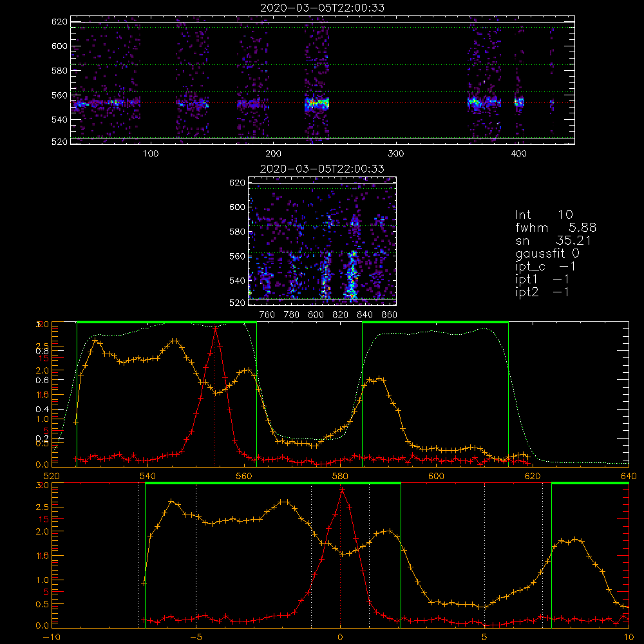Click y-axis label 600 on top spectrogram

[x=59, y=46]
